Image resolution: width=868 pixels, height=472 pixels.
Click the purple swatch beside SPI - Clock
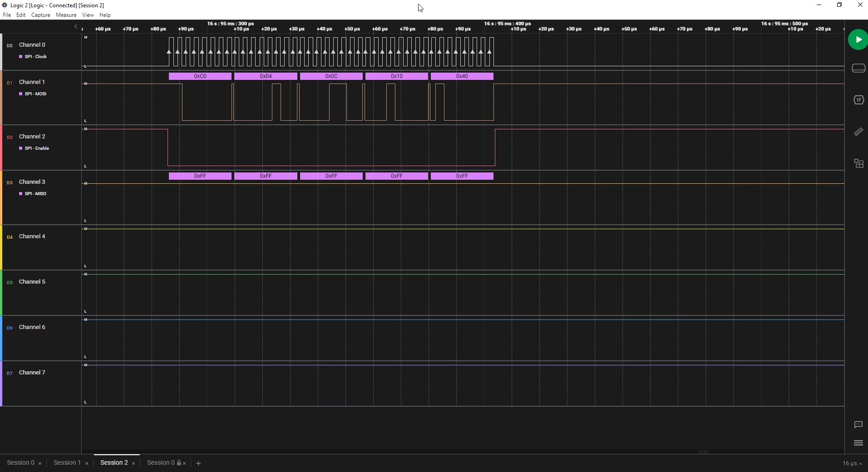[x=21, y=57]
